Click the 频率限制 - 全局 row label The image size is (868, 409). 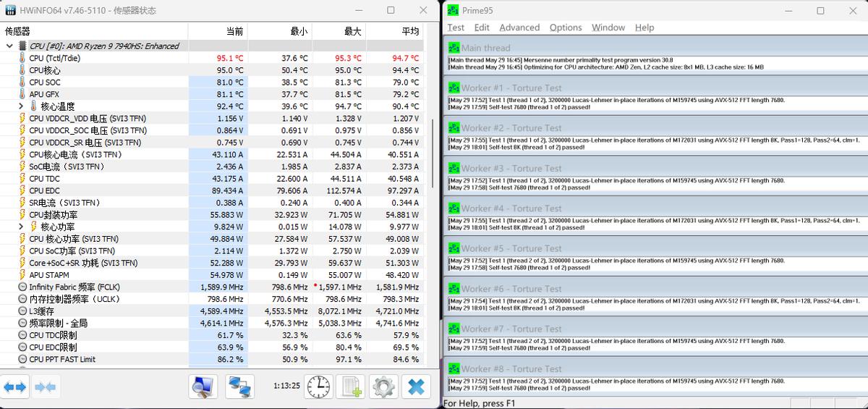(x=58, y=323)
